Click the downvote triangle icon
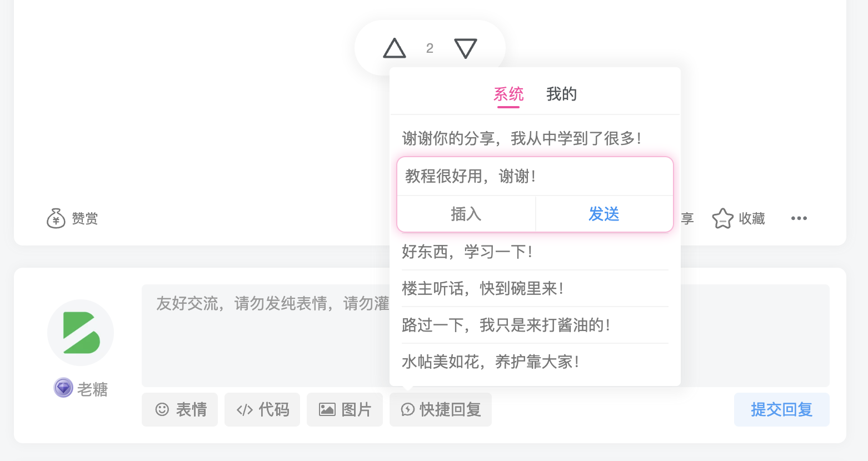 (465, 48)
